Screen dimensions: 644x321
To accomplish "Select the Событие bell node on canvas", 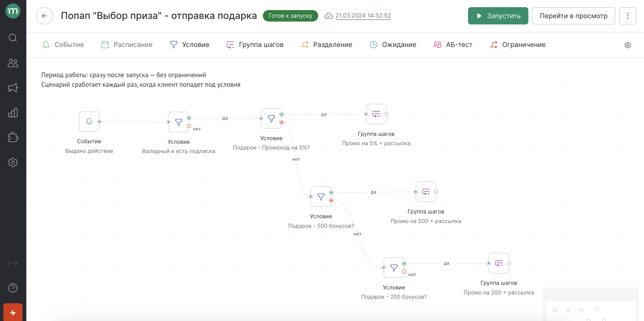I will click(89, 122).
